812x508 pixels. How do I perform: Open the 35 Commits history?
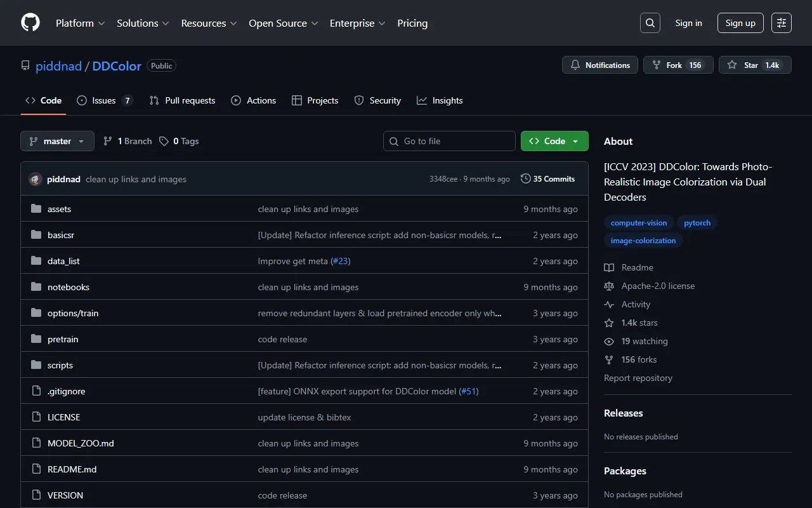coord(547,179)
